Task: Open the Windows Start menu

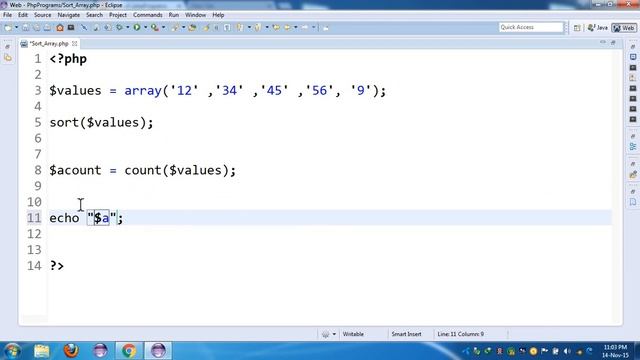Action: pos(12,351)
